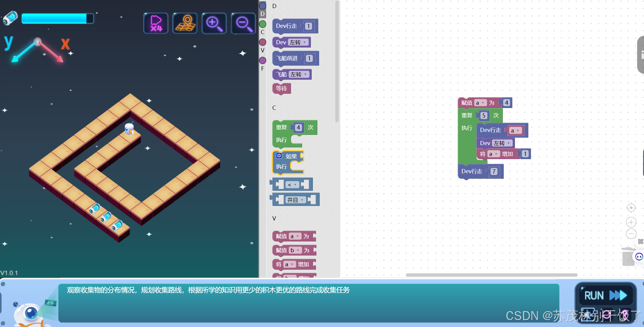Image resolution: width=644 pixels, height=327 pixels.
Task: Click the map location marker icon
Action: coord(185,23)
